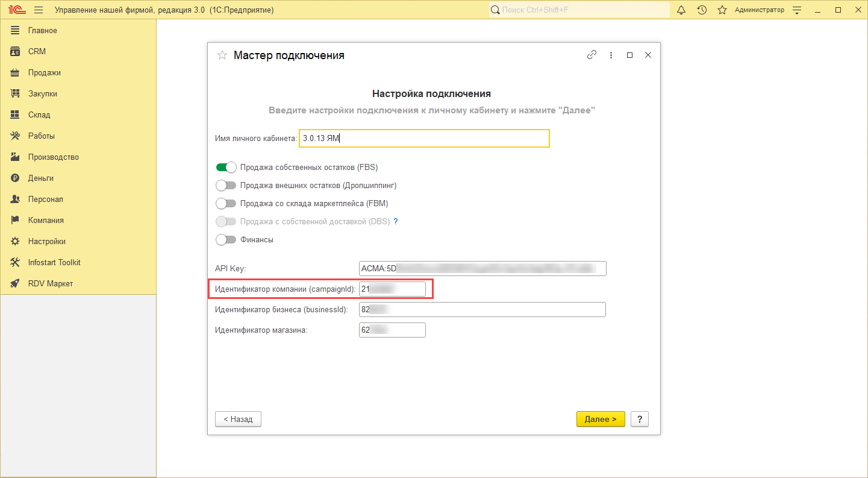The height and width of the screenshot is (478, 868).
Task: Open favorites star in title bar
Action: (722, 10)
